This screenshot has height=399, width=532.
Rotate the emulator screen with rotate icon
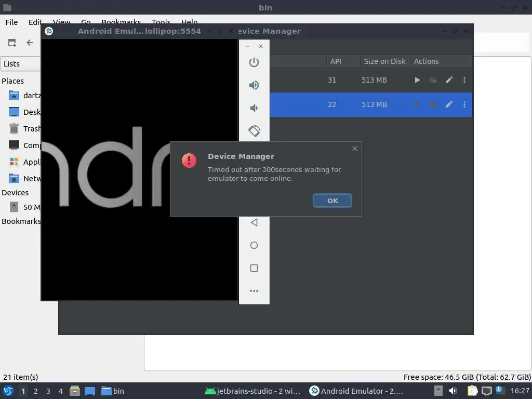click(x=254, y=130)
